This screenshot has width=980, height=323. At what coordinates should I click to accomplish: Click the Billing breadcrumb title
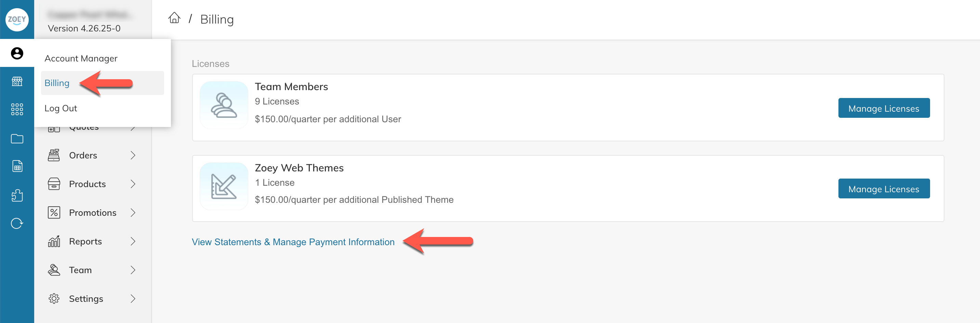tap(217, 19)
